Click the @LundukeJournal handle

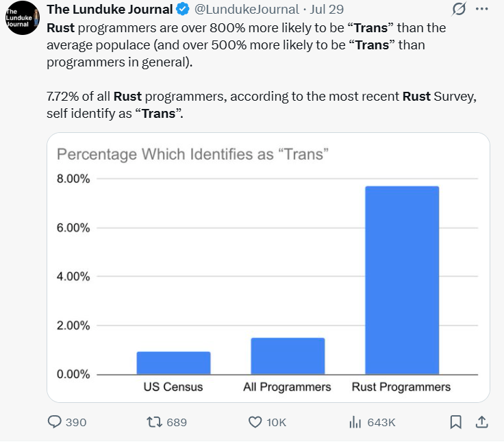(247, 10)
